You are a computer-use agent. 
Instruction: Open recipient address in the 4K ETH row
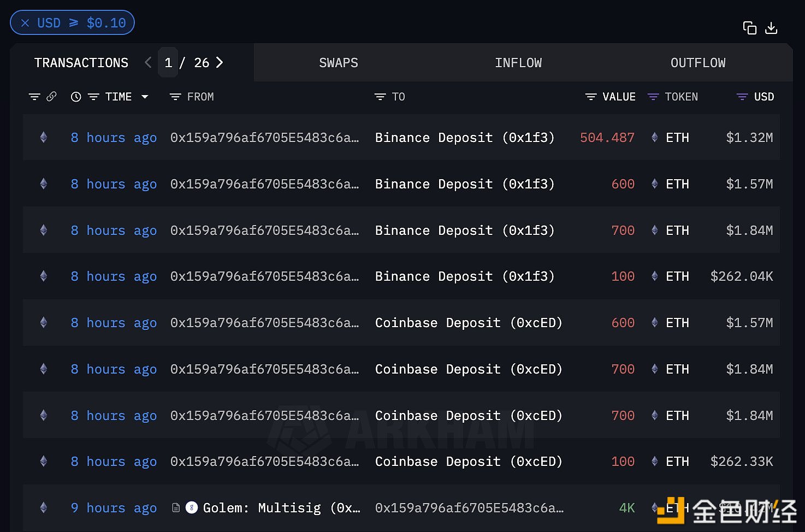pos(469,508)
